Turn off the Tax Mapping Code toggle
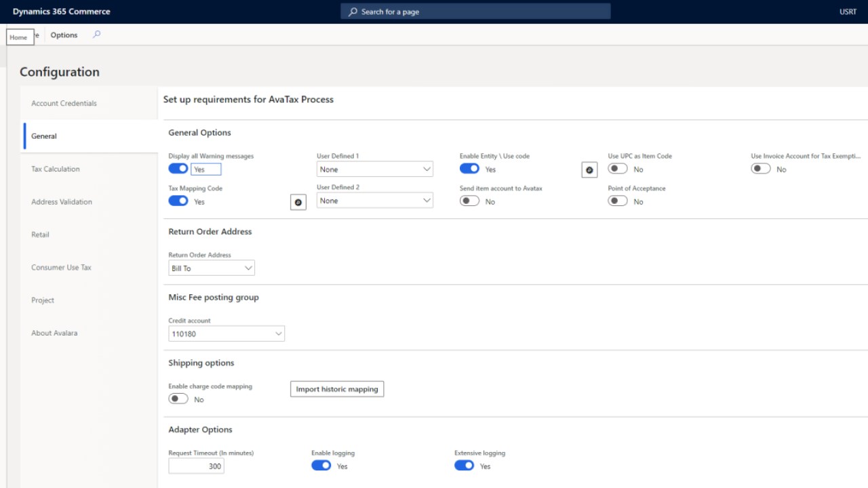 [x=178, y=201]
